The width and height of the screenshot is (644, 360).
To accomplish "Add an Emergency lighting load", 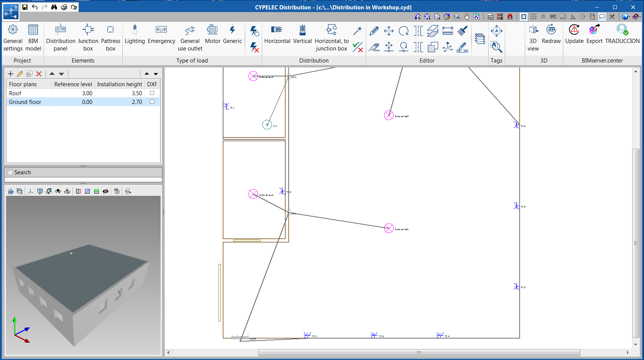I will [x=161, y=36].
